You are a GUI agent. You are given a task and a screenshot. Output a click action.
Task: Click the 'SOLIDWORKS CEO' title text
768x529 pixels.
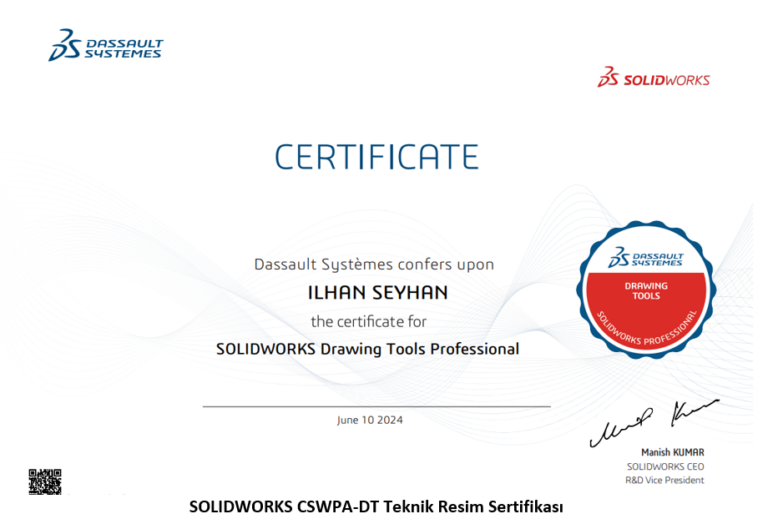pos(665,466)
